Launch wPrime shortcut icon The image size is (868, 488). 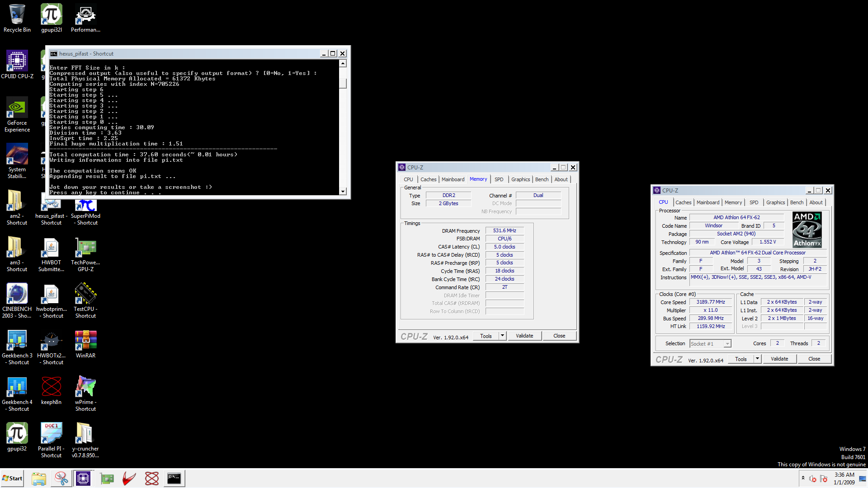[85, 394]
